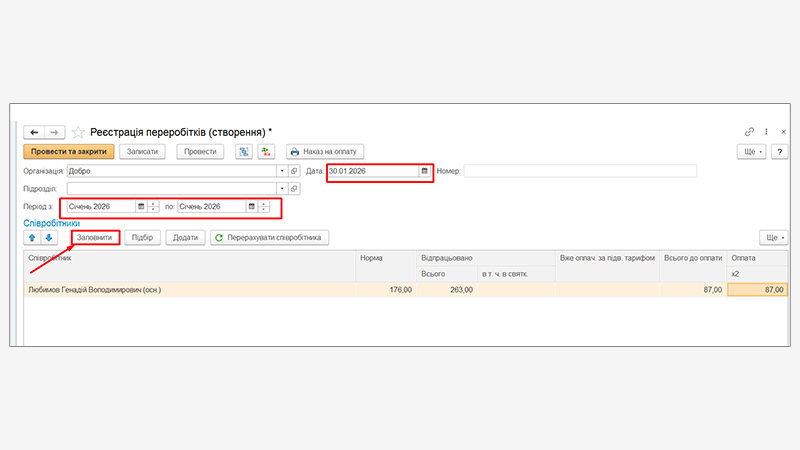Click the Заповнити button

pos(95,238)
